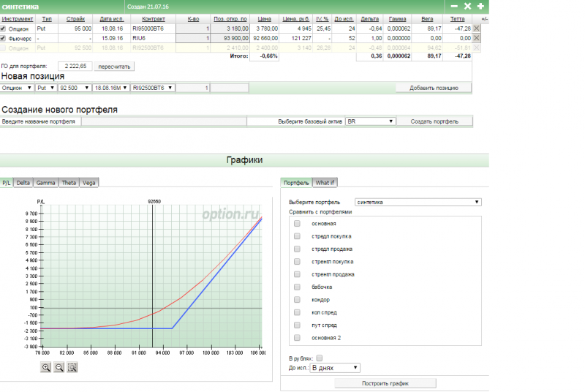
Task: Open the 'What if' tab
Action: [x=325, y=182]
